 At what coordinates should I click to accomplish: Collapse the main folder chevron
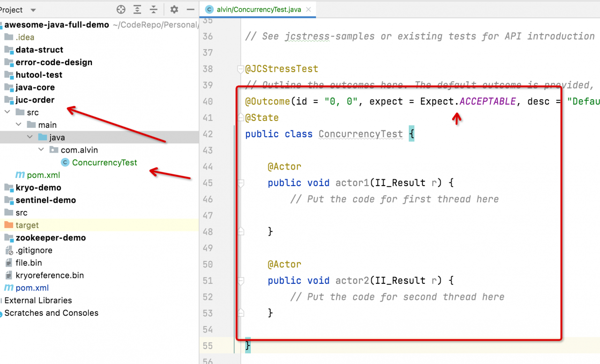click(x=19, y=125)
